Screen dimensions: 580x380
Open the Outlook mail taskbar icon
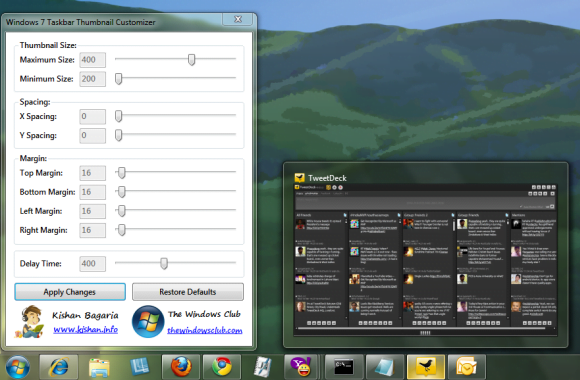[x=467, y=366]
